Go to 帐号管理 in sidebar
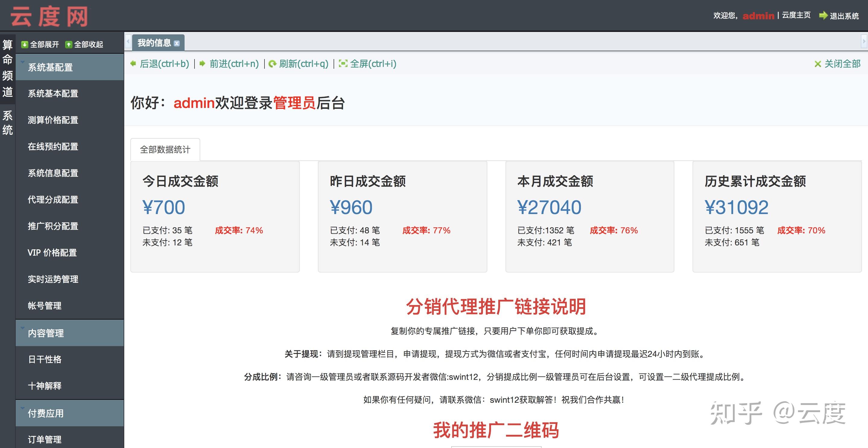This screenshot has height=448, width=868. tap(44, 305)
